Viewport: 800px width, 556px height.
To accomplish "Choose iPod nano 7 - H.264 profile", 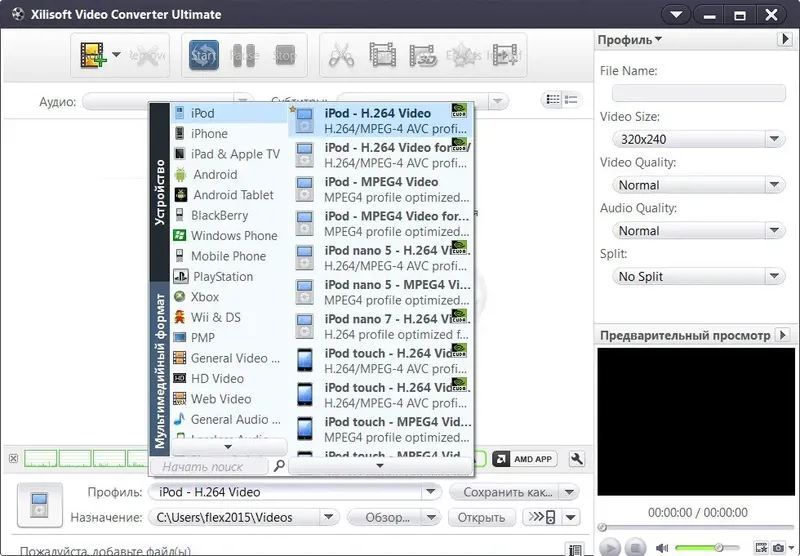I will pos(381,326).
